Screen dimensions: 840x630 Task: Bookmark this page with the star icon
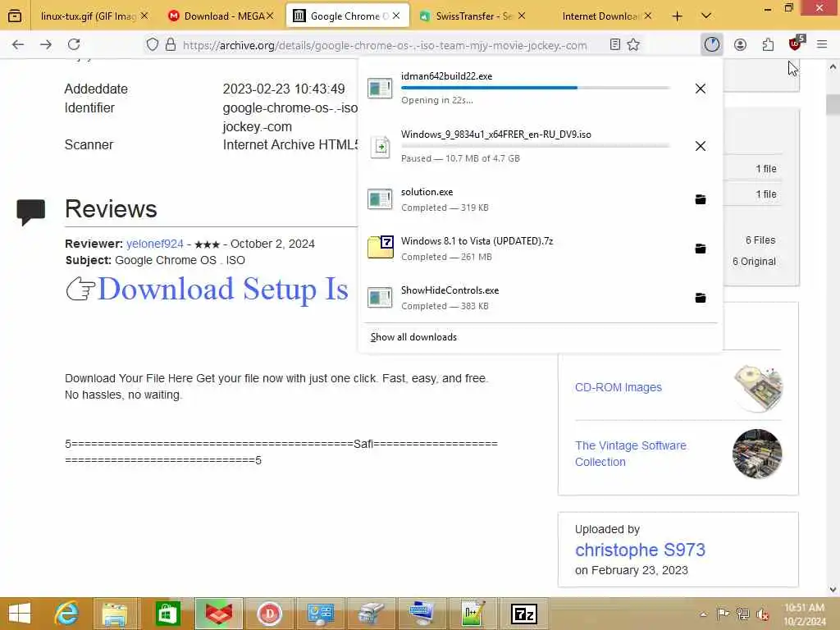633,44
